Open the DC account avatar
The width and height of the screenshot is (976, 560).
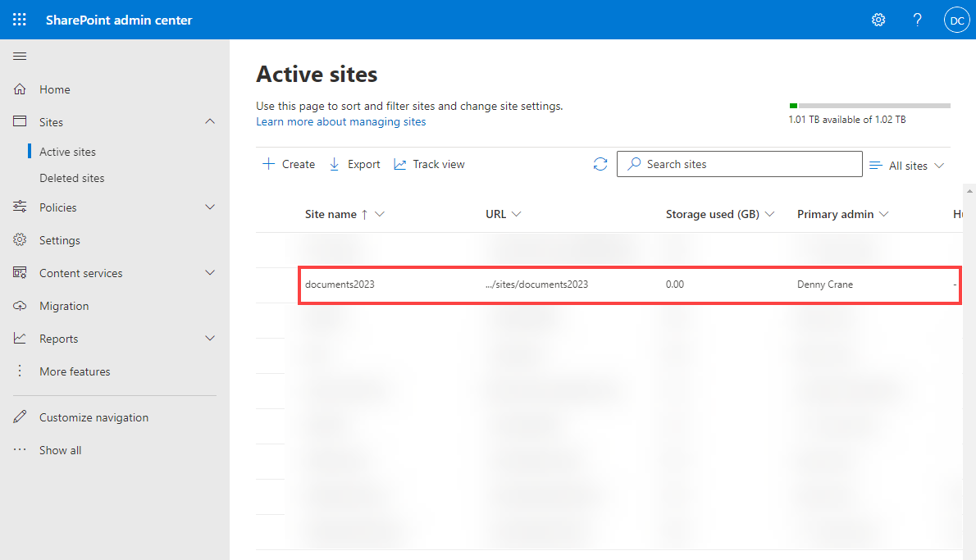pos(956,20)
